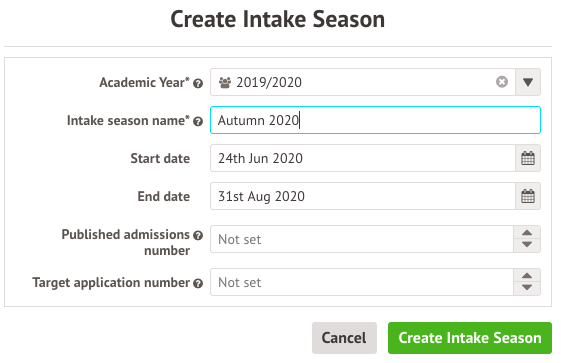
Task: Click the help icon beside Target application number
Action: (198, 284)
